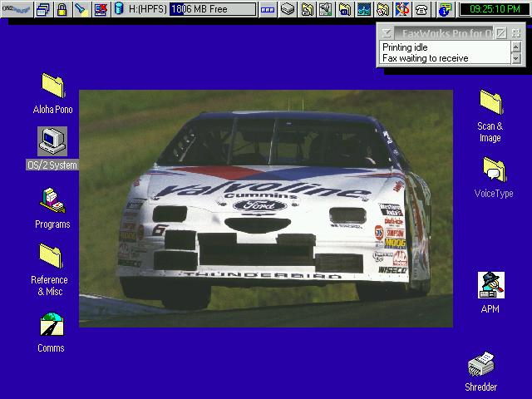Click the 'Comms' label text
The image size is (532, 399).
[51, 348]
